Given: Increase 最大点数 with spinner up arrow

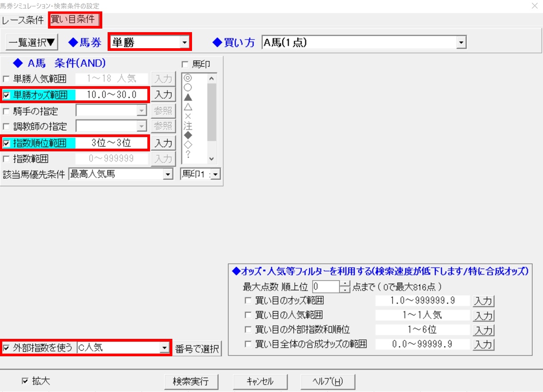Looking at the screenshot, I should pos(344,284).
